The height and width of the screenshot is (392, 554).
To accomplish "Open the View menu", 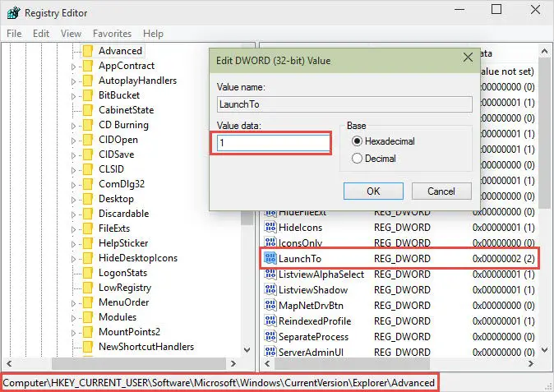I will 71,34.
